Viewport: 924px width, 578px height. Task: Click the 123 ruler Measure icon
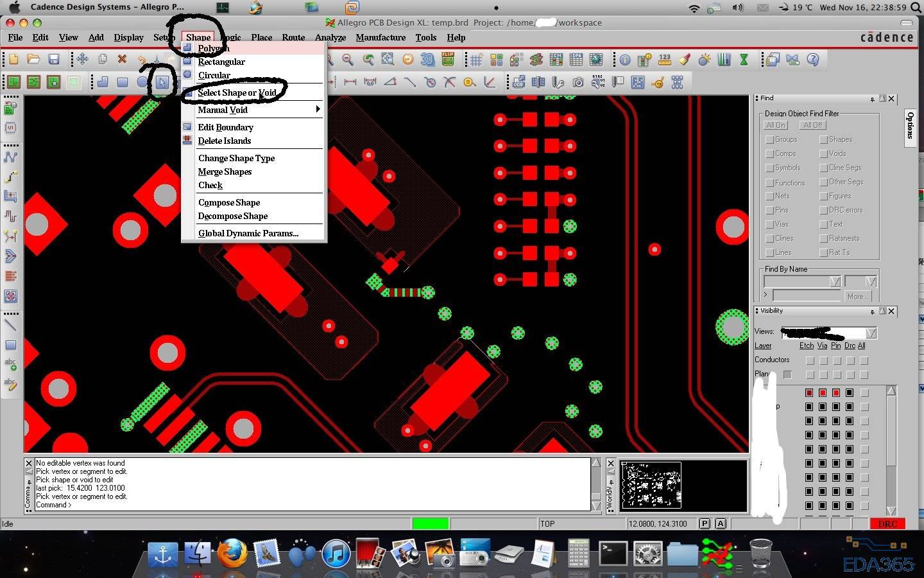click(x=665, y=60)
